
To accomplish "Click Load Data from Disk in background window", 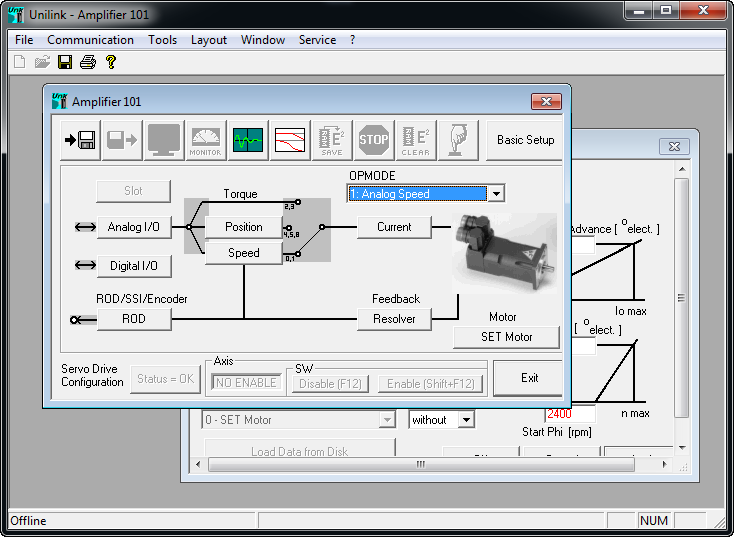I will [300, 449].
